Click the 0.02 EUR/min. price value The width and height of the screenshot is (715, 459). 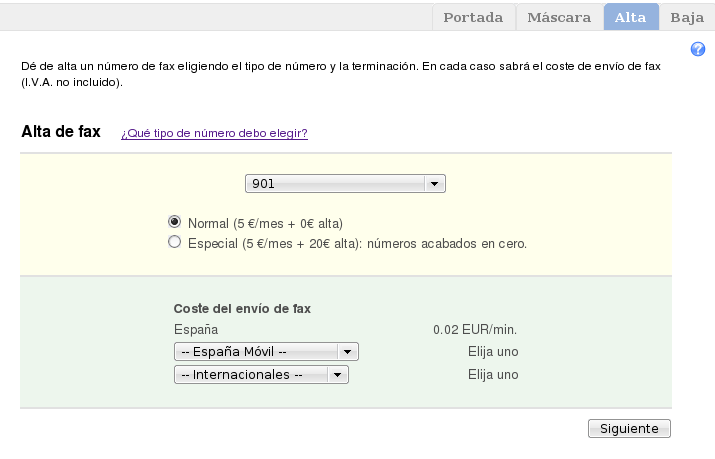[x=475, y=329]
